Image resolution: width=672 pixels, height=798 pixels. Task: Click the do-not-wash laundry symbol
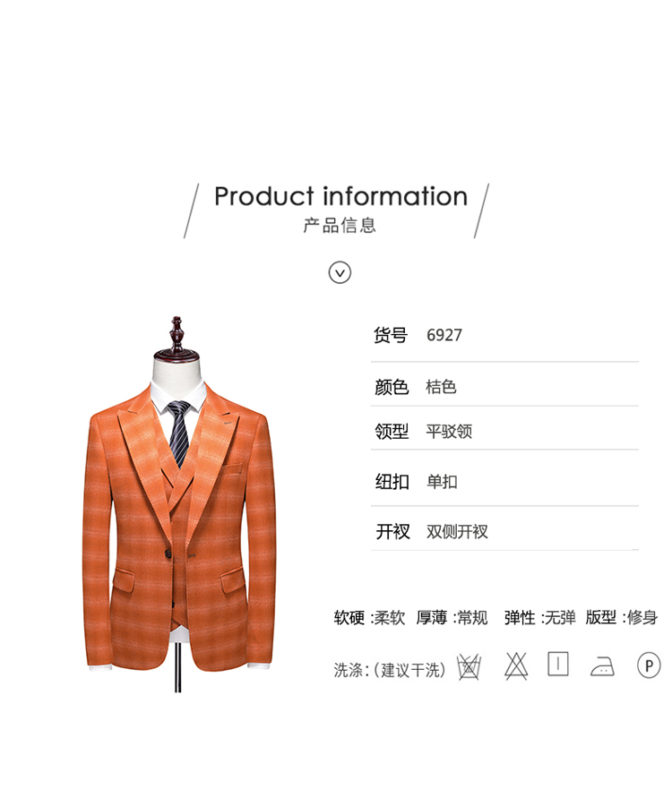[x=469, y=666]
